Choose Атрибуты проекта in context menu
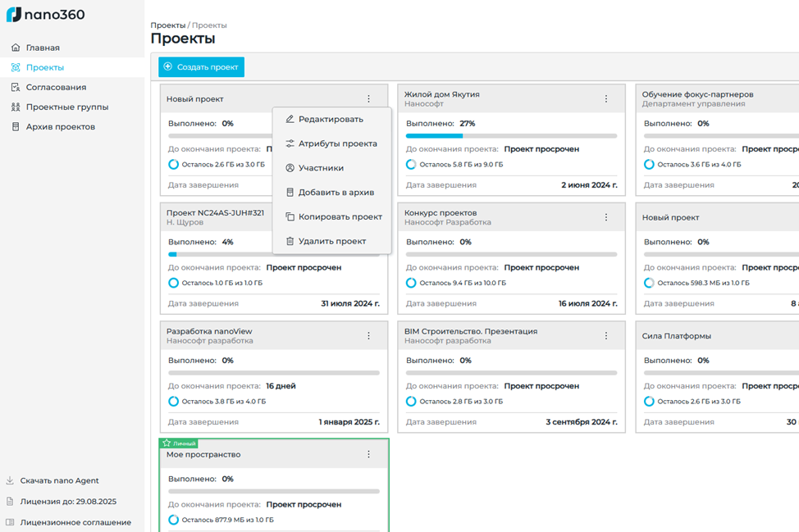This screenshot has height=532, width=799. click(x=337, y=143)
